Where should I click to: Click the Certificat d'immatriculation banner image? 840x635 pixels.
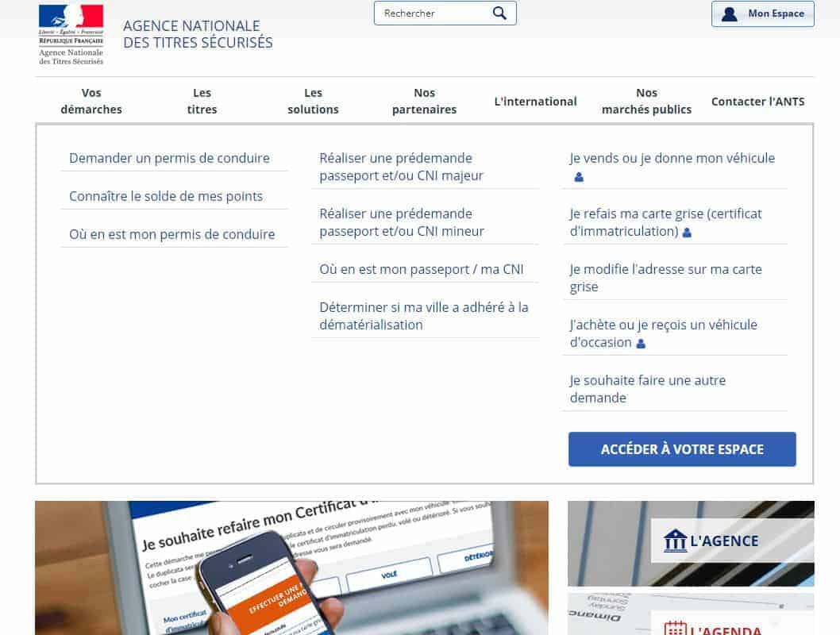291,568
